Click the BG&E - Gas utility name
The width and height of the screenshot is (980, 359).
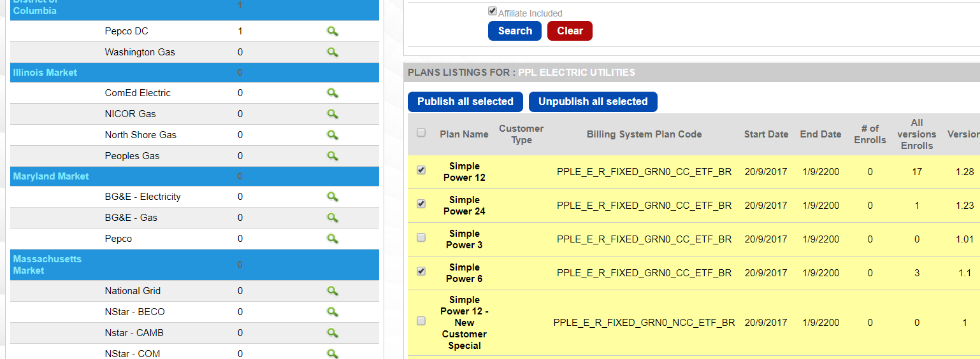[131, 218]
